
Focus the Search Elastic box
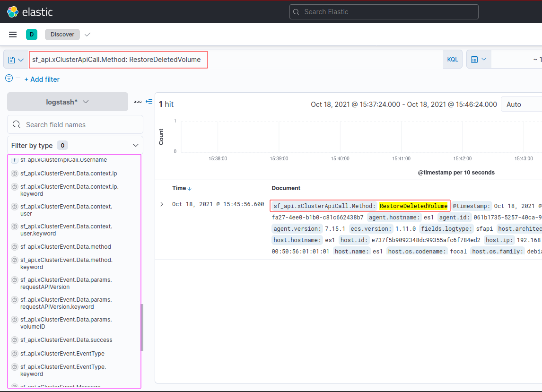click(x=384, y=12)
